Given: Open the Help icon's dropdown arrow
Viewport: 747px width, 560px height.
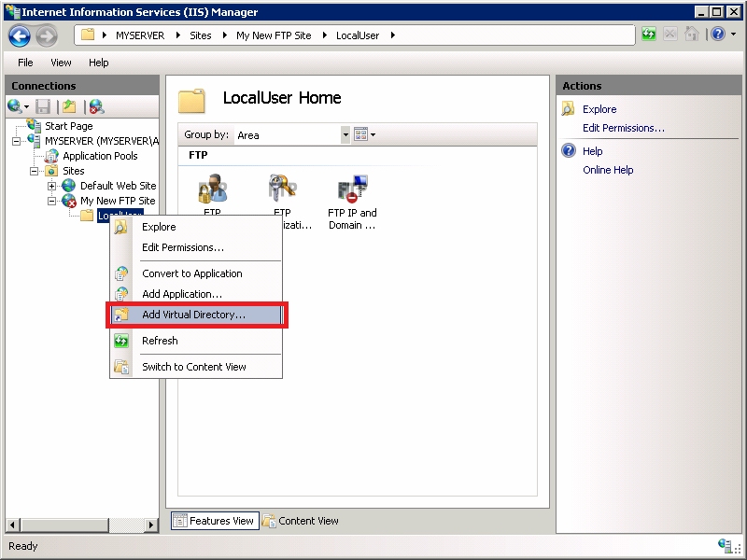Looking at the screenshot, I should click(x=733, y=35).
